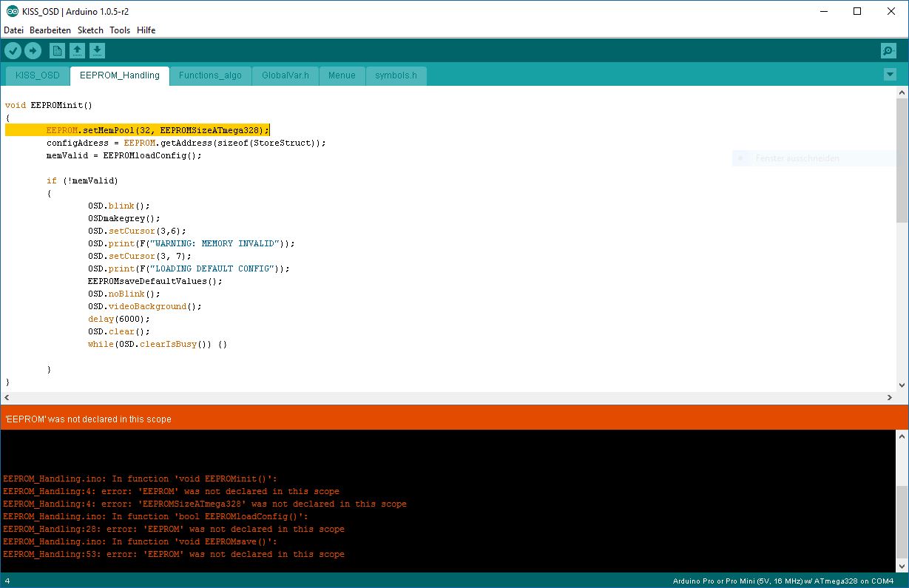Switch to the KISS_OSD tab
Viewport: 909px width, 588px height.
38,75
